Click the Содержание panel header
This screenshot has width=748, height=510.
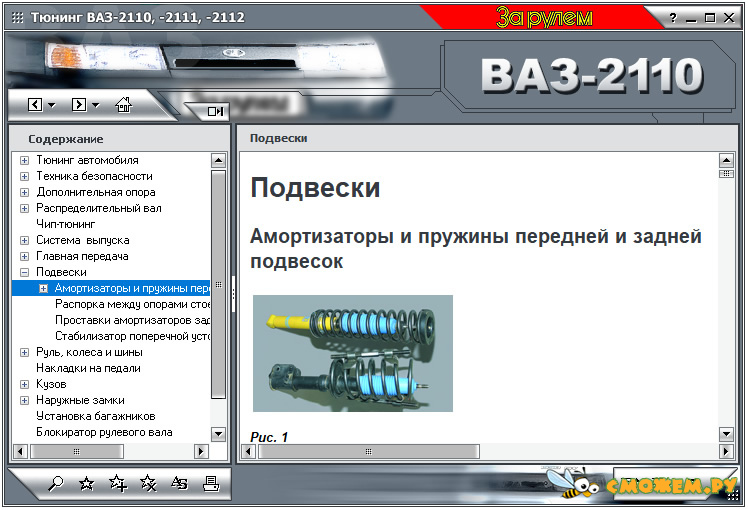(x=66, y=139)
